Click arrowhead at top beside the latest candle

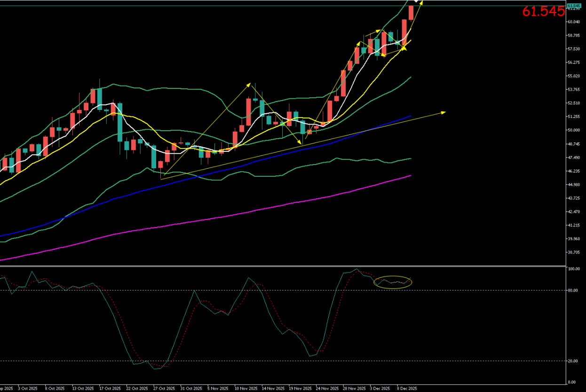(x=421, y=3)
